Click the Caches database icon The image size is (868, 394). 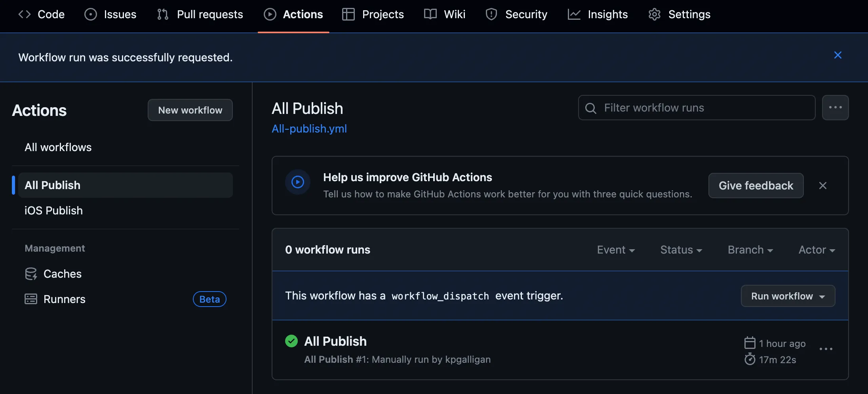click(31, 274)
